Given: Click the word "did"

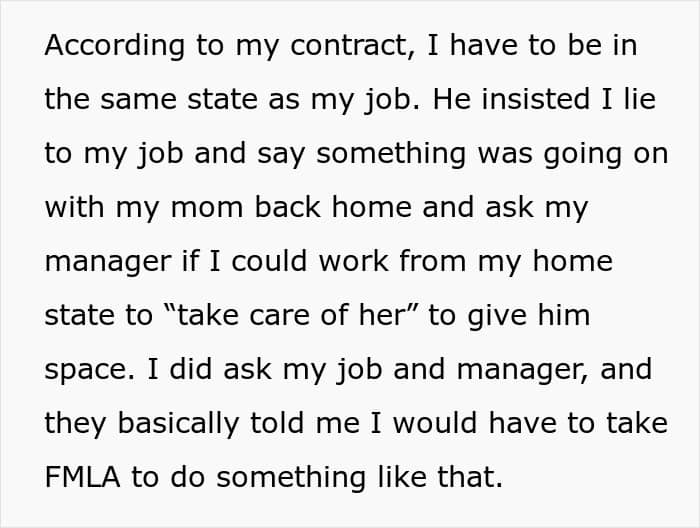Looking at the screenshot, I should [x=202, y=370].
